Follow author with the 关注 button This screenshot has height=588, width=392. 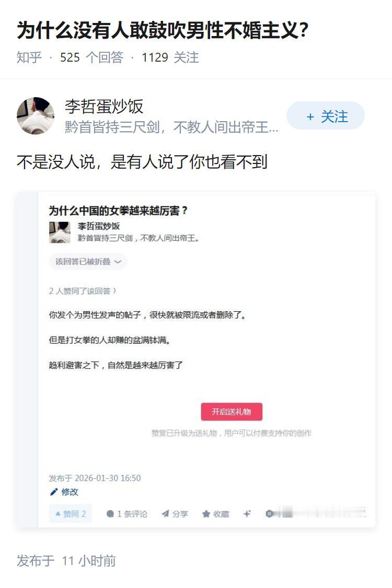click(x=326, y=116)
